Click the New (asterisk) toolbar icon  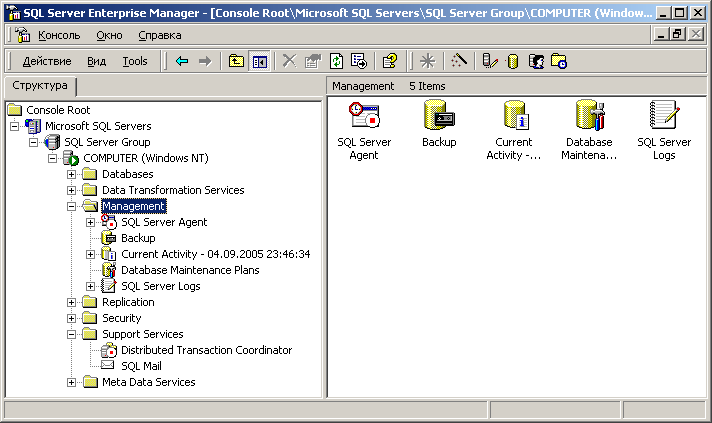(x=427, y=61)
